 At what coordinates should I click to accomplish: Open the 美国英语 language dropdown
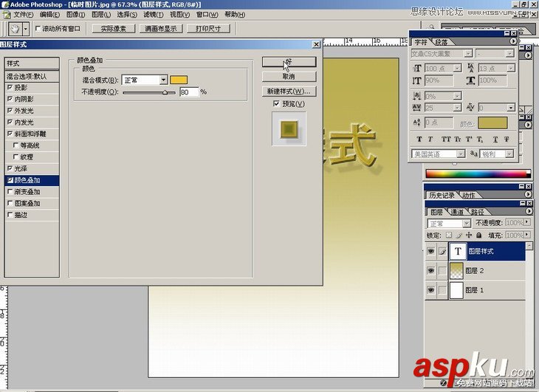pos(461,154)
